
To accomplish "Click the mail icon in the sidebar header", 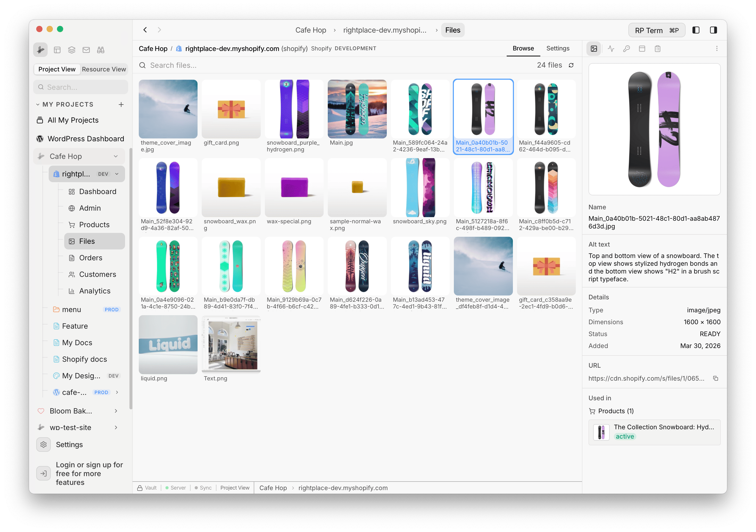I will click(86, 50).
